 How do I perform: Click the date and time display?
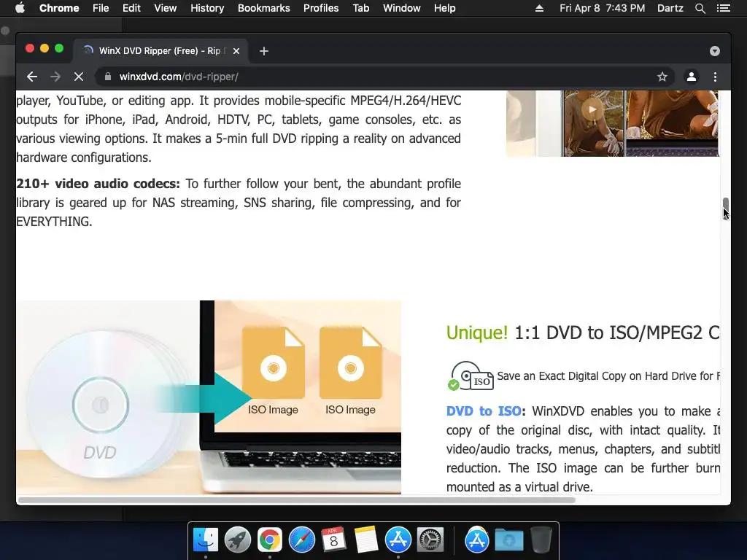point(602,8)
